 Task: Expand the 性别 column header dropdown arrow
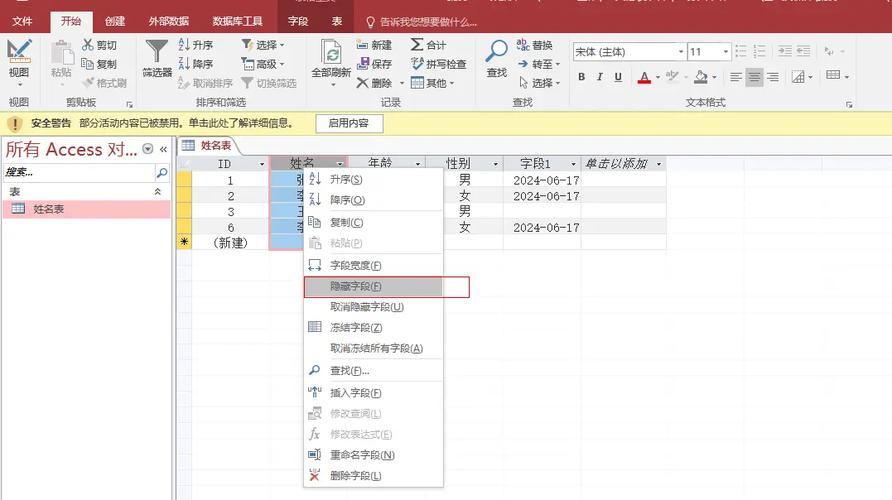click(494, 164)
